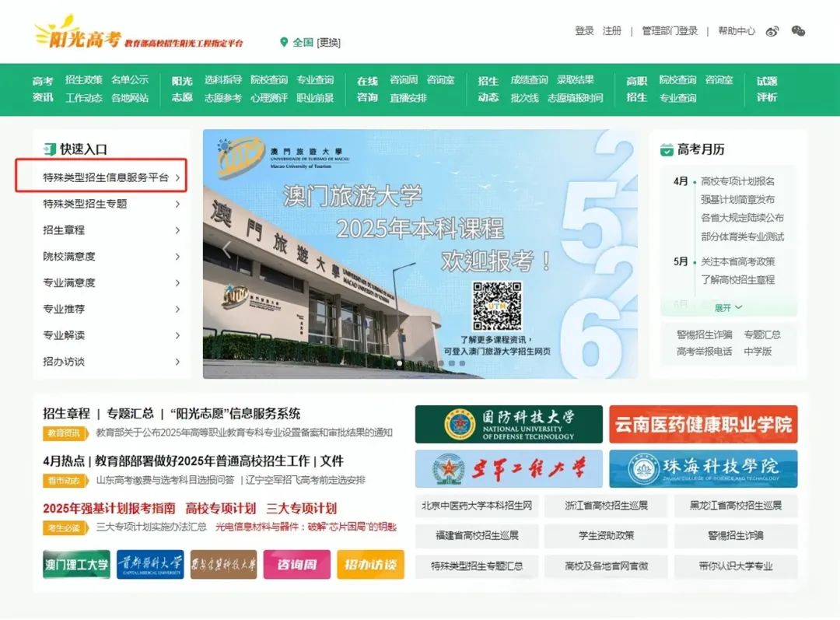Expand 专业满意度 chevron
840x620 pixels.
pos(177,282)
